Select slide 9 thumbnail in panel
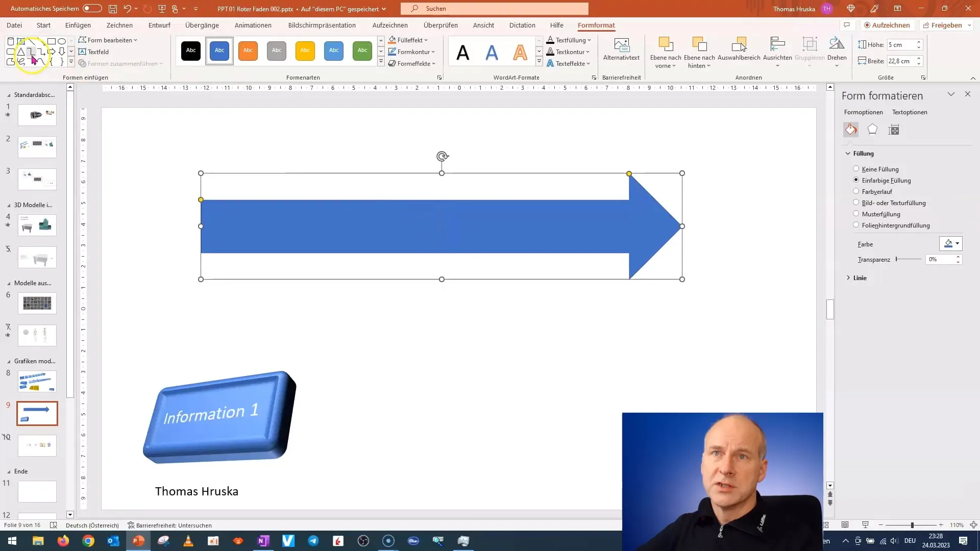The image size is (980, 551). click(x=37, y=413)
